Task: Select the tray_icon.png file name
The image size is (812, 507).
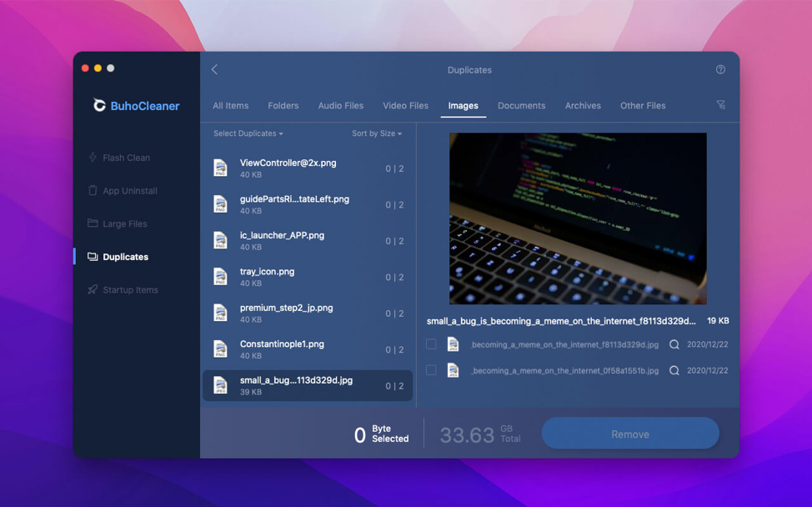Action: coord(267,271)
